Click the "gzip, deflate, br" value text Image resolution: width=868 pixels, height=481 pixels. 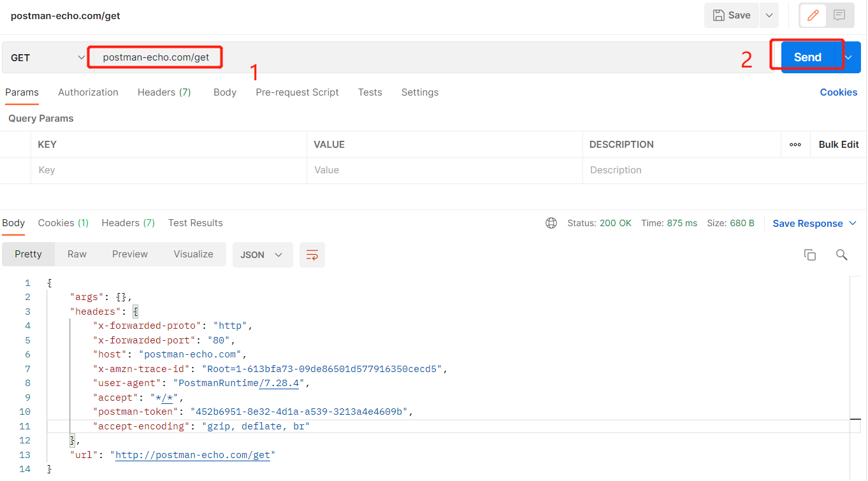tap(256, 426)
